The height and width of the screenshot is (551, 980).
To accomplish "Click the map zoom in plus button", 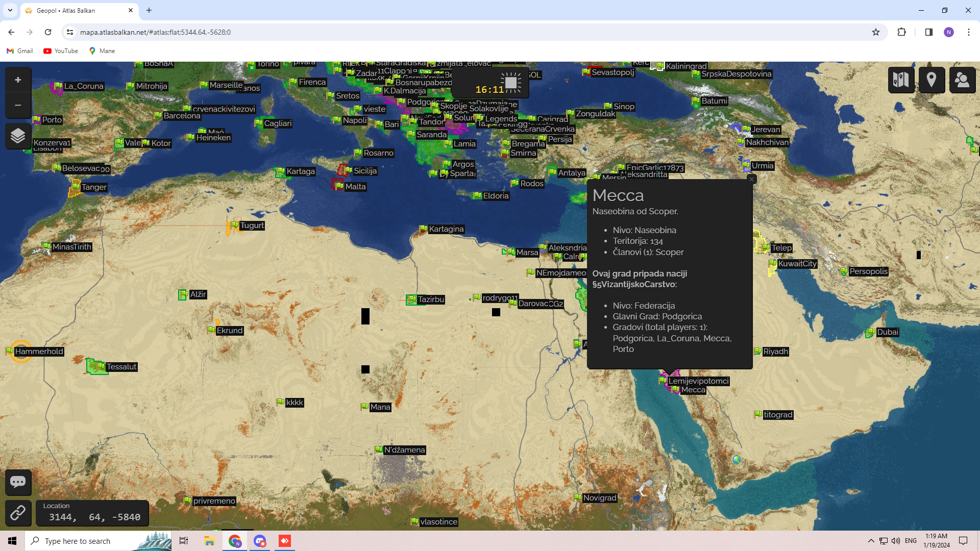I will tap(18, 80).
